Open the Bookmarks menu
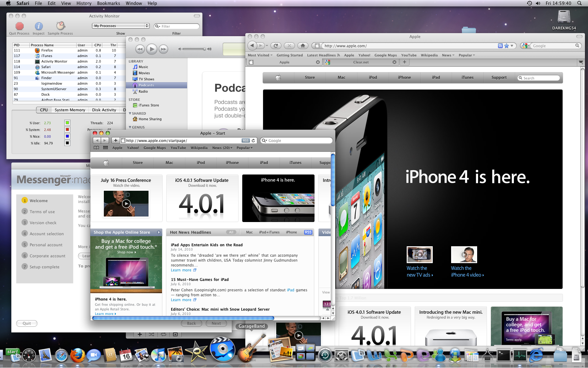The width and height of the screenshot is (588, 368). 108,3
